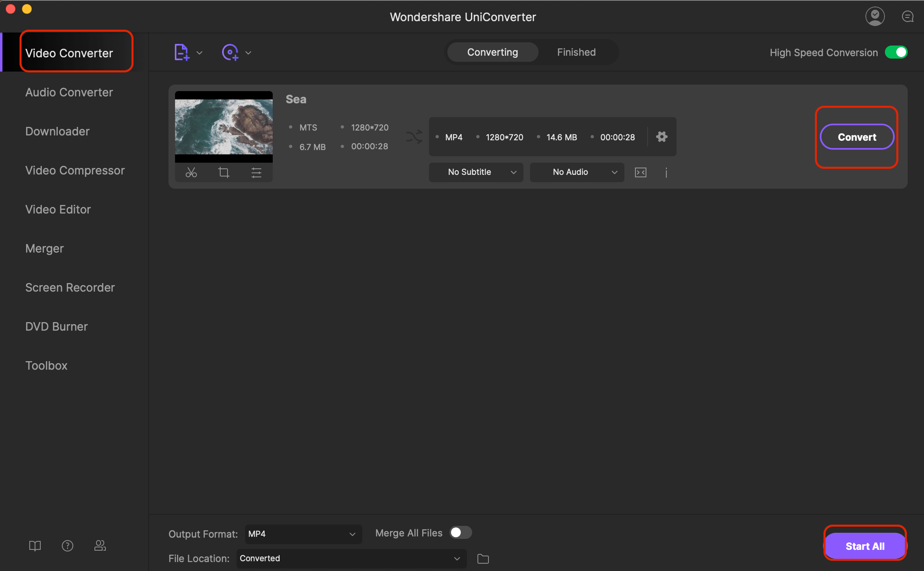Click the account profile icon top right
This screenshot has height=571, width=924.
click(875, 16)
